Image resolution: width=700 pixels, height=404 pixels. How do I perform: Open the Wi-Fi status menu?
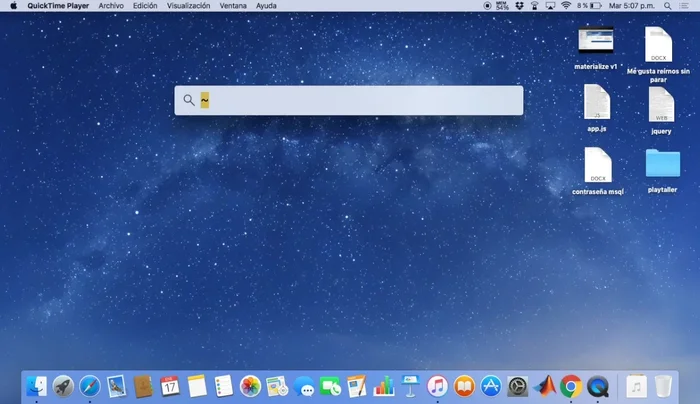(566, 6)
